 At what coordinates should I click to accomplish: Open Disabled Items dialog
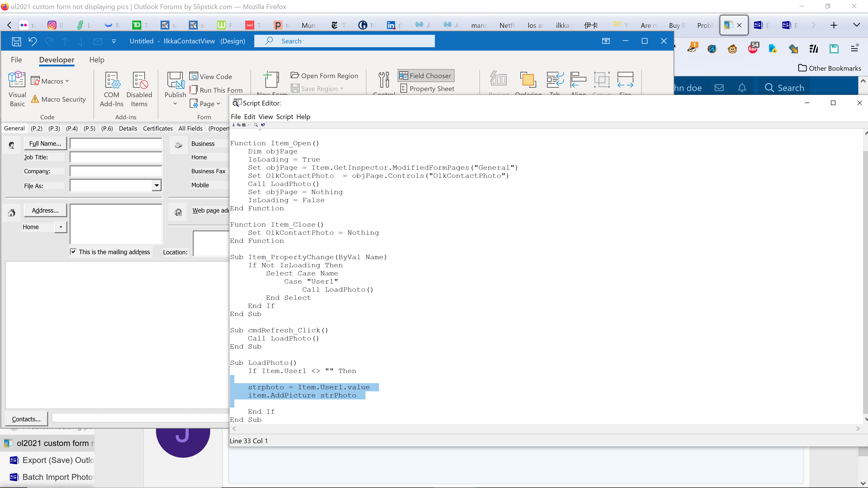tap(139, 89)
